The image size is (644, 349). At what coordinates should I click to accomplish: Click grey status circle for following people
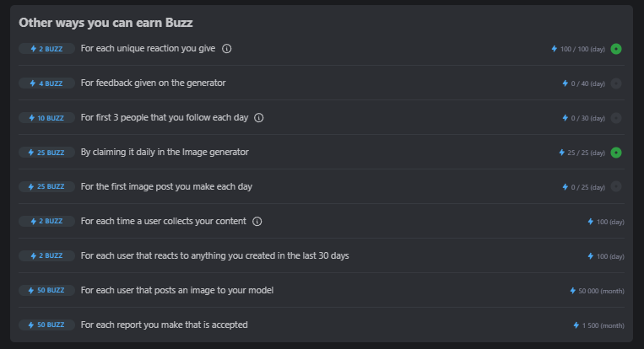616,118
